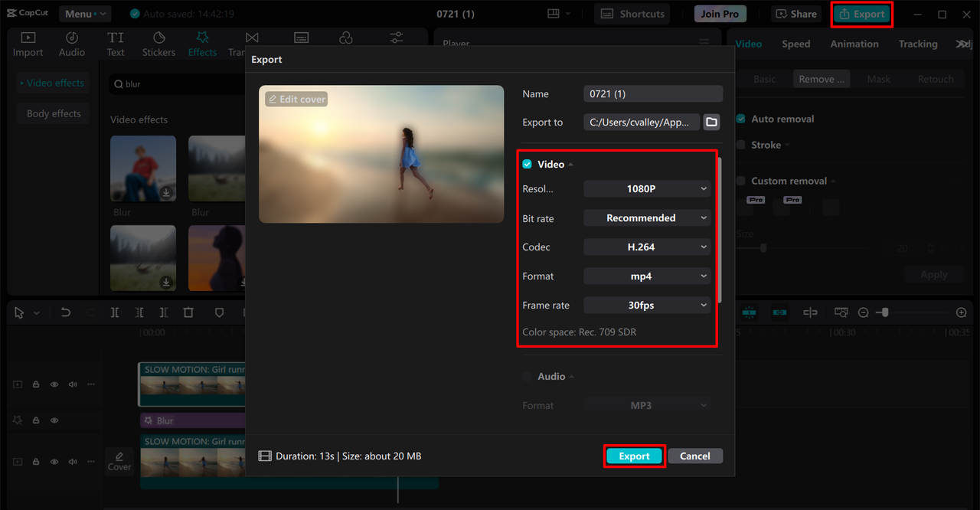Open the Audio tab
Image resolution: width=980 pixels, height=510 pixels.
[x=72, y=44]
